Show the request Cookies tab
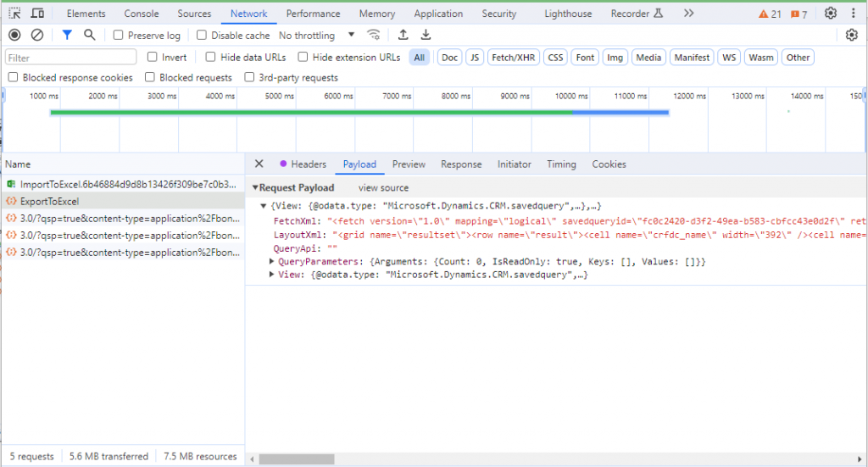The image size is (868, 467). pyautogui.click(x=609, y=164)
